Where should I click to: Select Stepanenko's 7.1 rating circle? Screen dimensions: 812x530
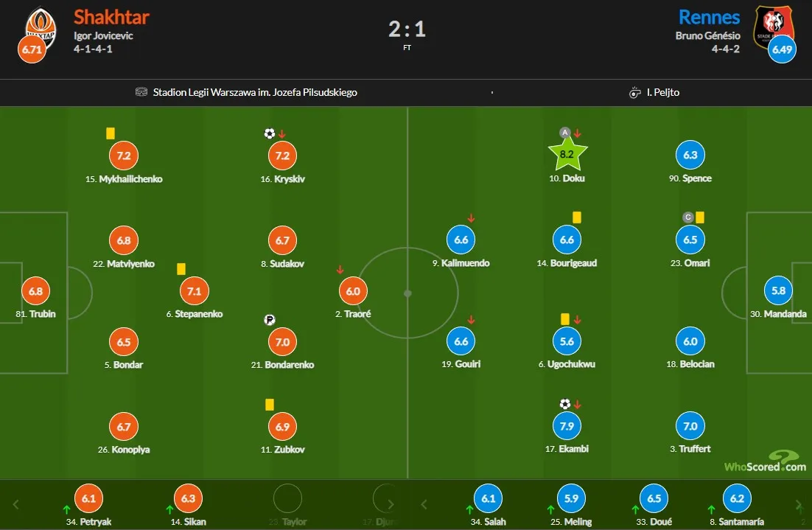tap(195, 291)
